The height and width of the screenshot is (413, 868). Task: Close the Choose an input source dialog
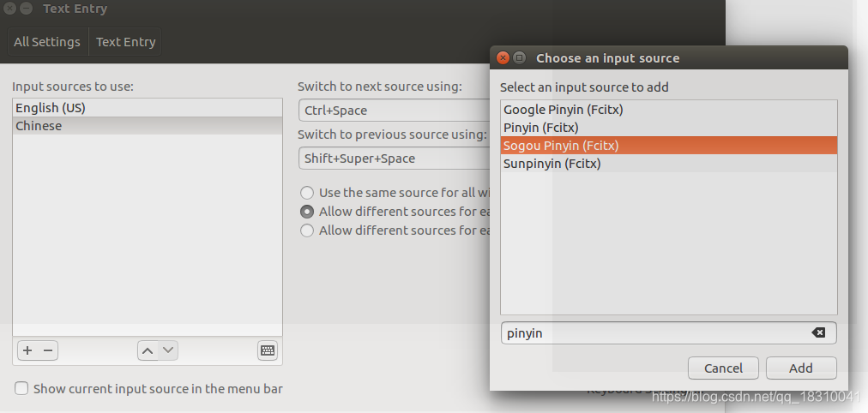[x=503, y=57]
